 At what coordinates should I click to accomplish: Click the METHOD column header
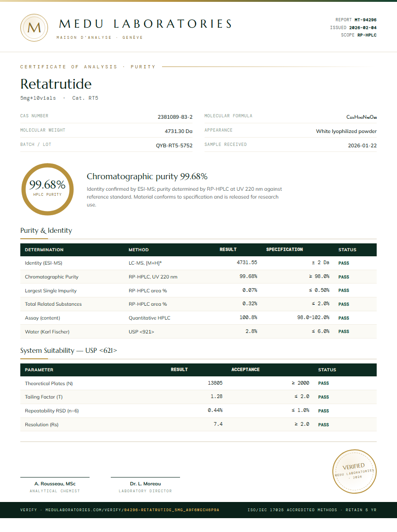pos(138,250)
